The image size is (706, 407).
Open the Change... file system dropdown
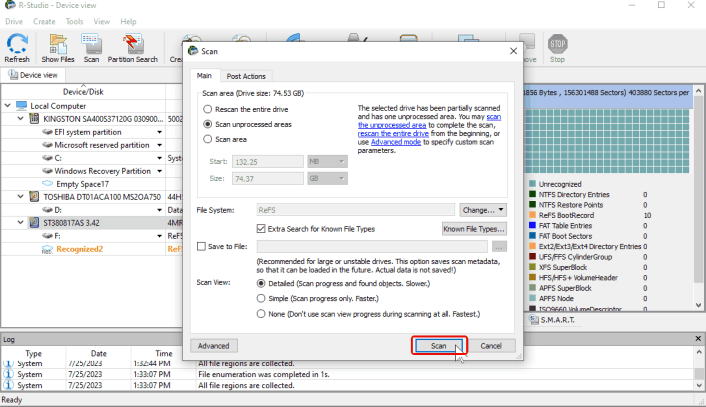[x=483, y=210]
